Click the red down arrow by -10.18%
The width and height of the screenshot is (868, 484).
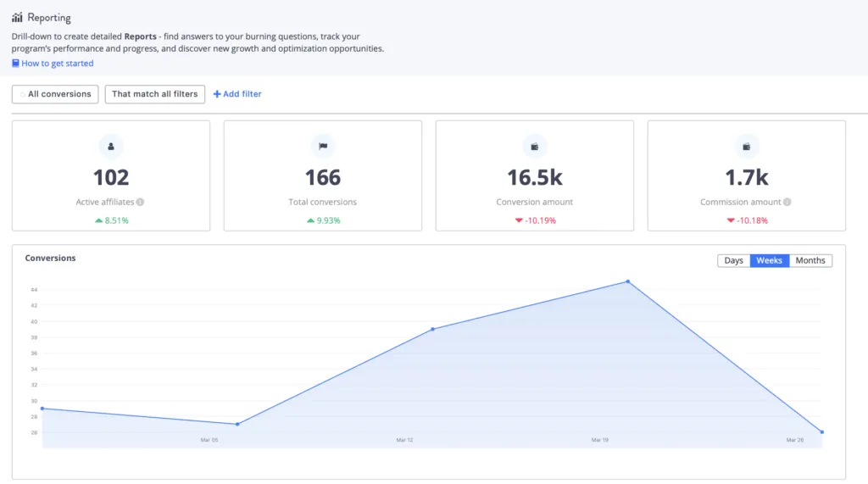[x=731, y=220]
